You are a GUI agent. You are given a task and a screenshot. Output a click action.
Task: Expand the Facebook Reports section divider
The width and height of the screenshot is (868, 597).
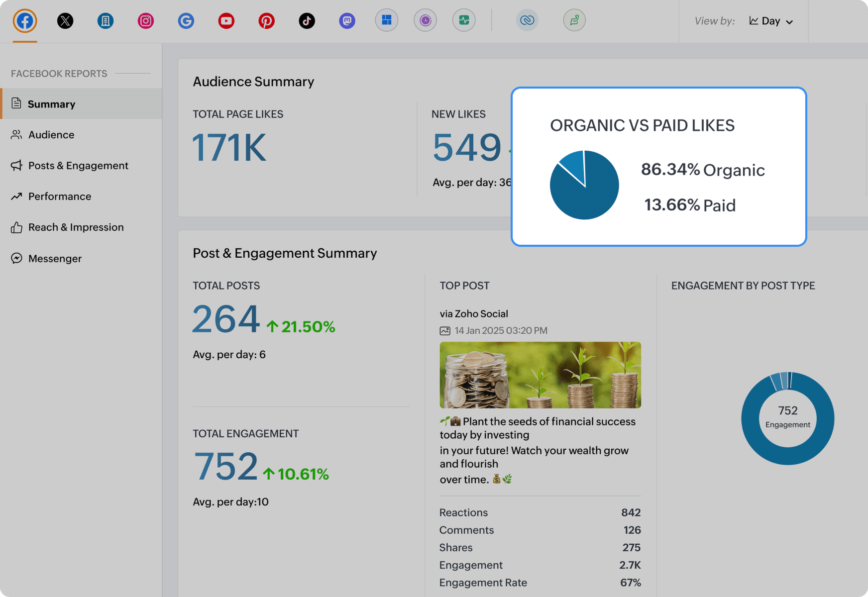pos(133,73)
